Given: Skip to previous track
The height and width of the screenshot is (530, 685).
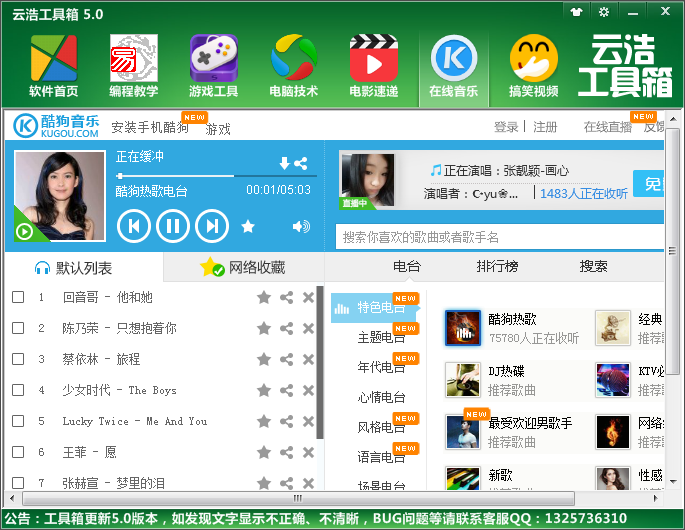Looking at the screenshot, I should [x=134, y=226].
